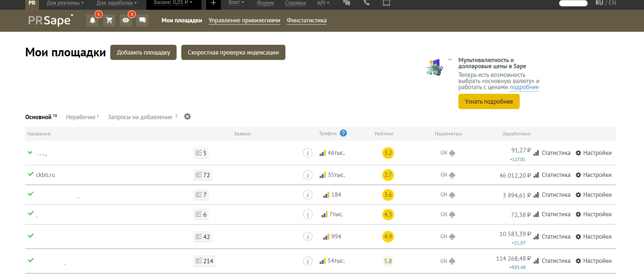The height and width of the screenshot is (274, 644).
Task: Open the Форум link
Action: click(265, 3)
